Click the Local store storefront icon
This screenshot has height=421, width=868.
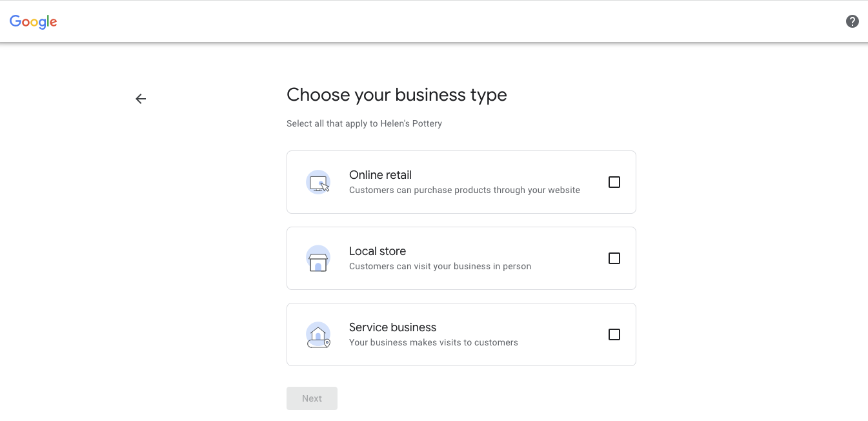point(318,258)
